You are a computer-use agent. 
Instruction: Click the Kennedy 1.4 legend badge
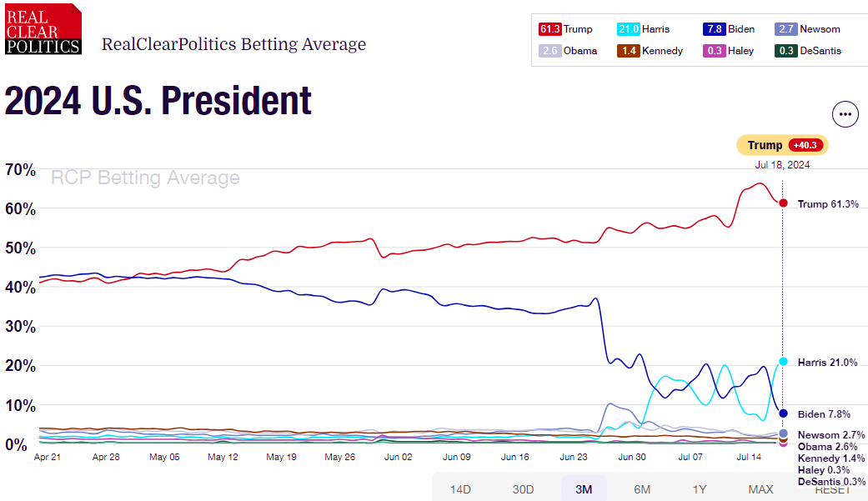tap(629, 51)
